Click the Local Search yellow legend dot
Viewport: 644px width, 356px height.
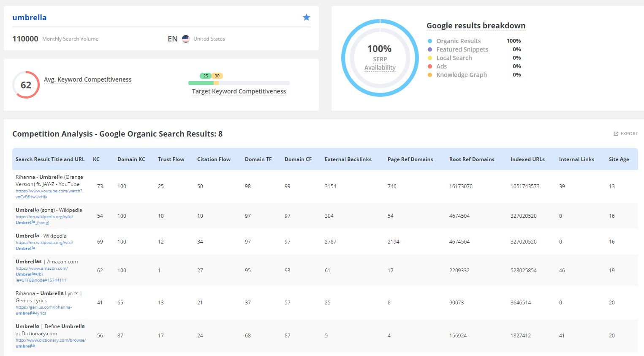(x=430, y=58)
